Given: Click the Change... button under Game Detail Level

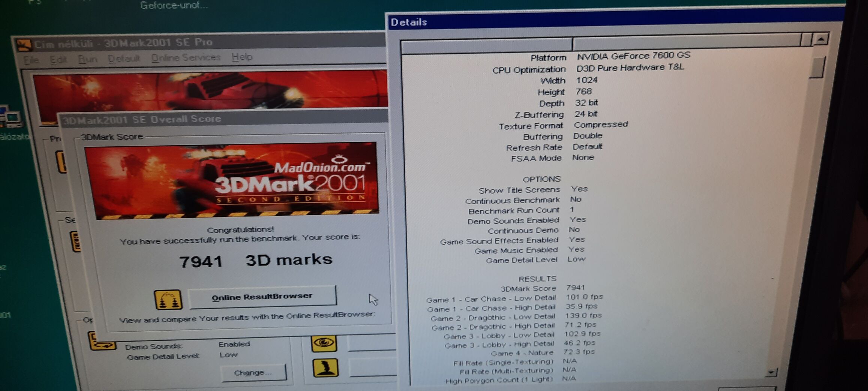Looking at the screenshot, I should tap(253, 373).
